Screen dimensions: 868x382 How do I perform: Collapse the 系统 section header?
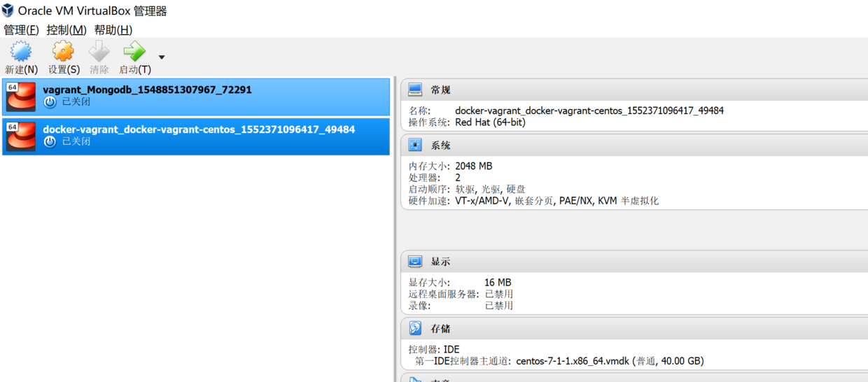point(440,146)
